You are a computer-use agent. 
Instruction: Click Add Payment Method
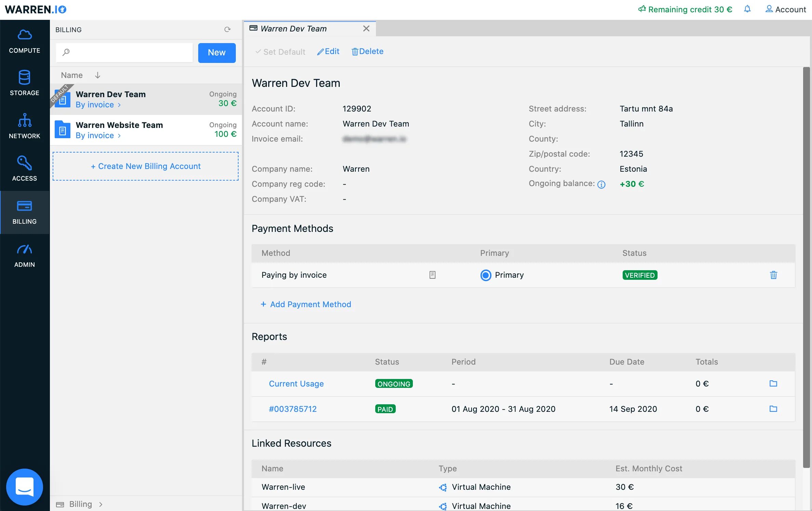click(x=306, y=304)
